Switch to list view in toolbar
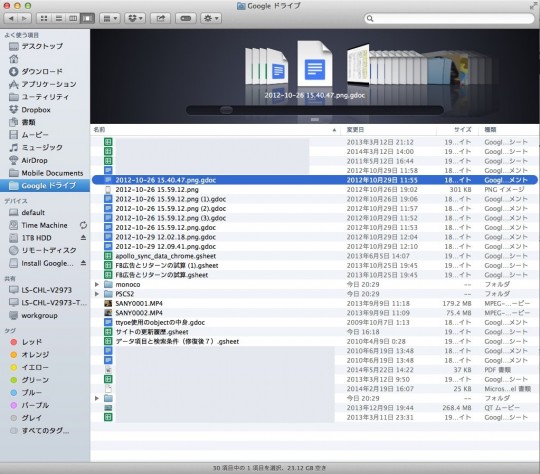The image size is (540, 474). 59,18
